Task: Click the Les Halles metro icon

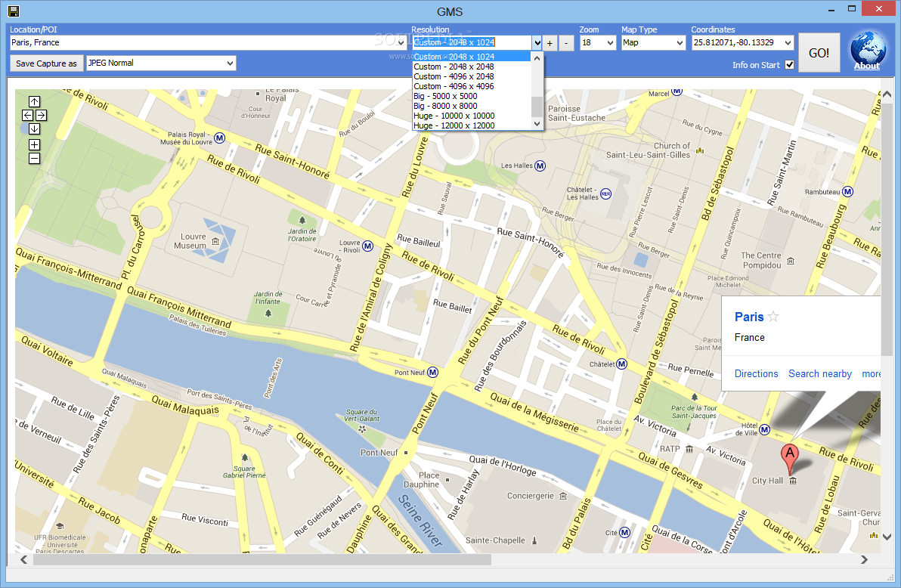Action: click(540, 166)
